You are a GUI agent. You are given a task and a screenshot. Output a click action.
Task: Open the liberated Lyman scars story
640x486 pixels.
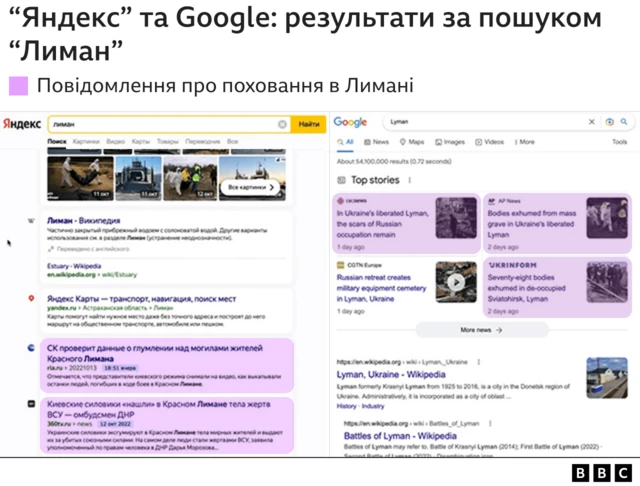coord(382,224)
